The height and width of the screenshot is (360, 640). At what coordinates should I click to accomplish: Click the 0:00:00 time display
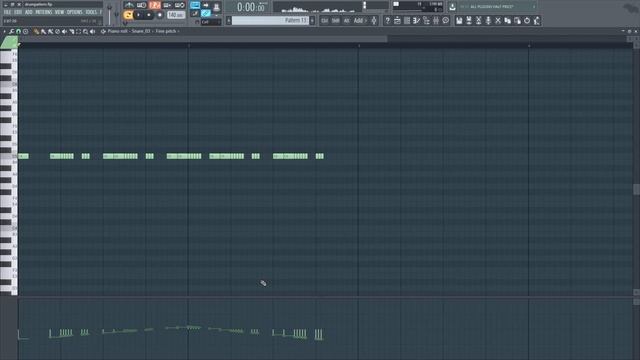(250, 7)
